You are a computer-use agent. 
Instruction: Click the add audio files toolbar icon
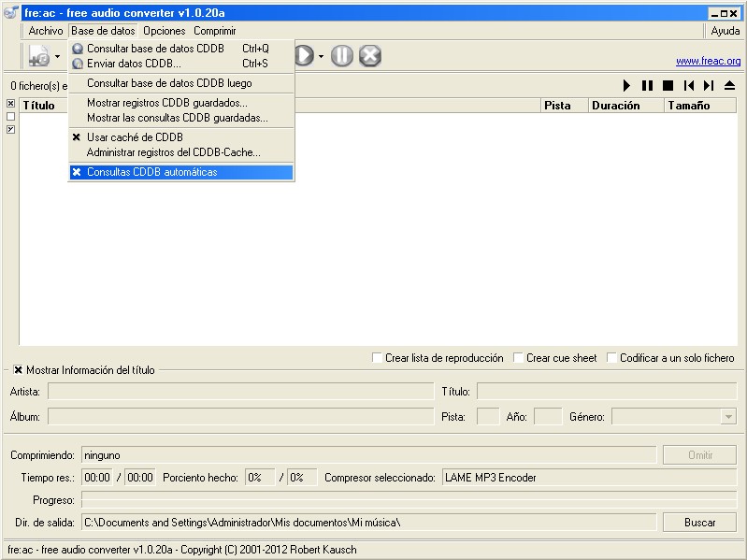[x=39, y=56]
